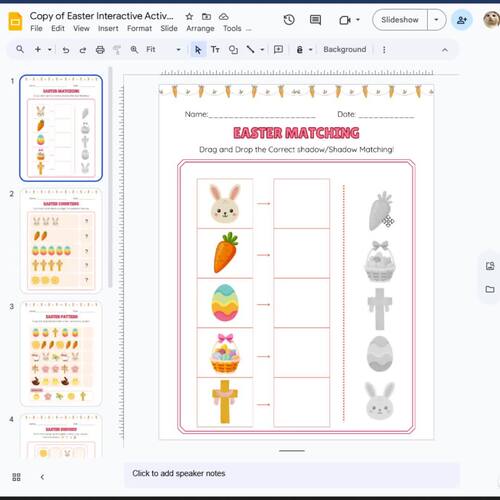Click the Share add-person button
This screenshot has height=500, width=500.
click(462, 20)
